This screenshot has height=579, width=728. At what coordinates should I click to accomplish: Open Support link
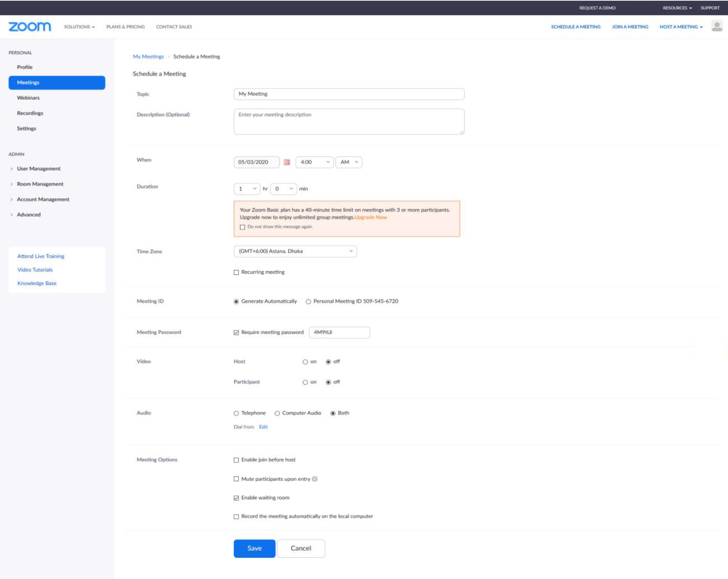tap(710, 8)
